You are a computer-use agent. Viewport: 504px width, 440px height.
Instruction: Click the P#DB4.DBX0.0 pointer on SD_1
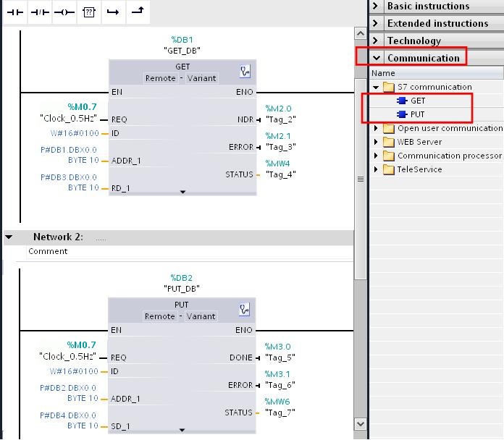click(x=68, y=415)
